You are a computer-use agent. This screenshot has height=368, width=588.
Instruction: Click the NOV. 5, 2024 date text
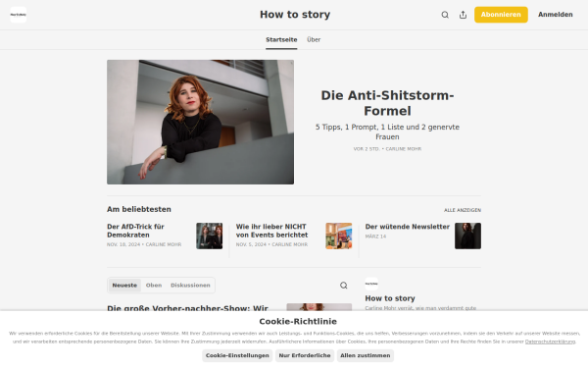251,244
